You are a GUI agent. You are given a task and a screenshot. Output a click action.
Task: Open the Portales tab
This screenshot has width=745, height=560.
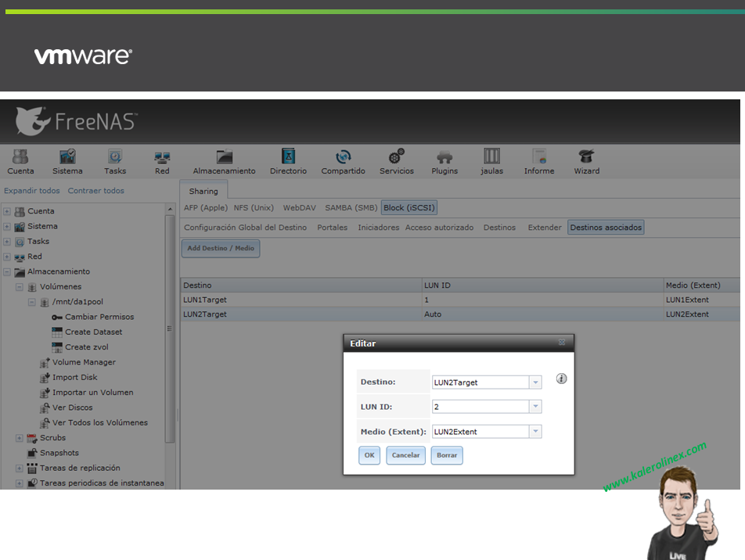click(333, 227)
